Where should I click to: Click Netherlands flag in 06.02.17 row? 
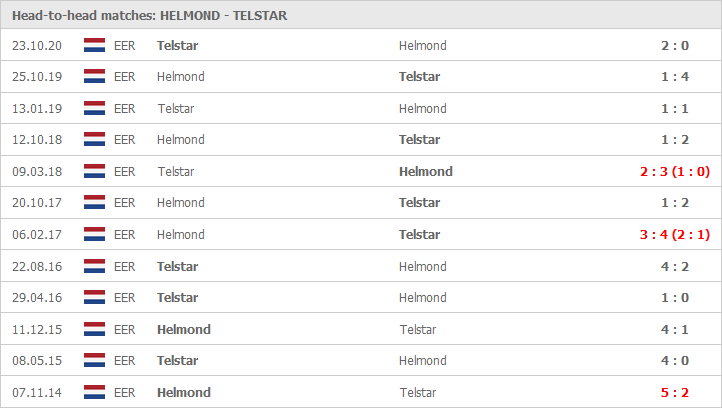[x=94, y=234]
